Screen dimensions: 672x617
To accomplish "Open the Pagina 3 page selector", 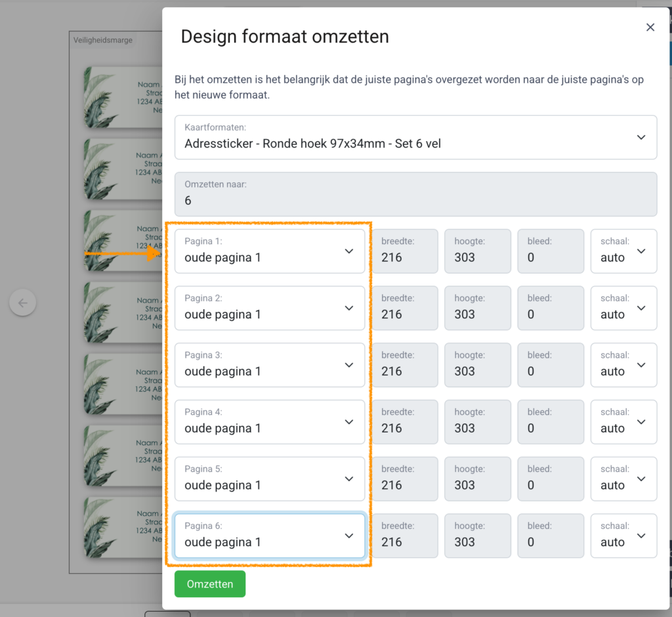I will point(270,365).
